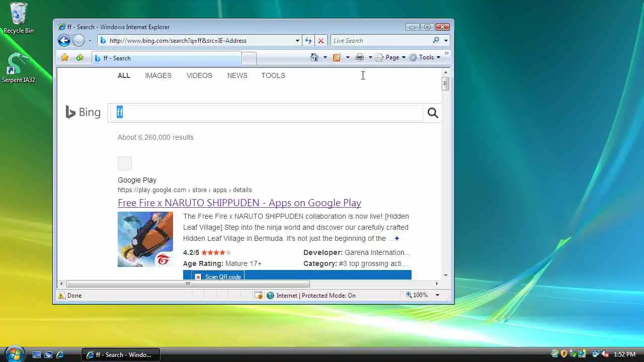Click the address bar URL field
644x362 pixels.
[x=196, y=41]
